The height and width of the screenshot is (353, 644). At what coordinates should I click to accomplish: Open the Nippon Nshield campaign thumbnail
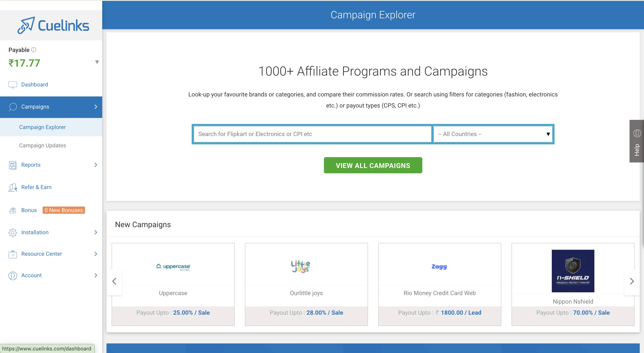pyautogui.click(x=573, y=271)
